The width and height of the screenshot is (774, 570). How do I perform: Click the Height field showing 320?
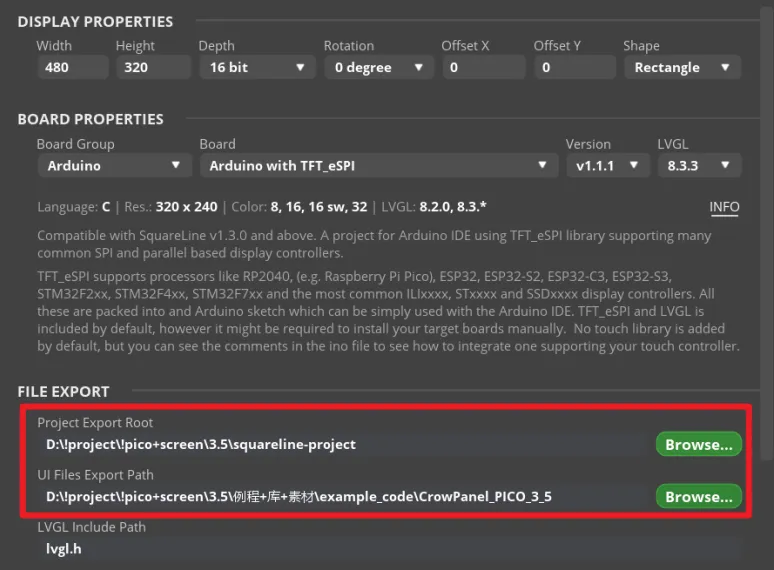pos(152,68)
